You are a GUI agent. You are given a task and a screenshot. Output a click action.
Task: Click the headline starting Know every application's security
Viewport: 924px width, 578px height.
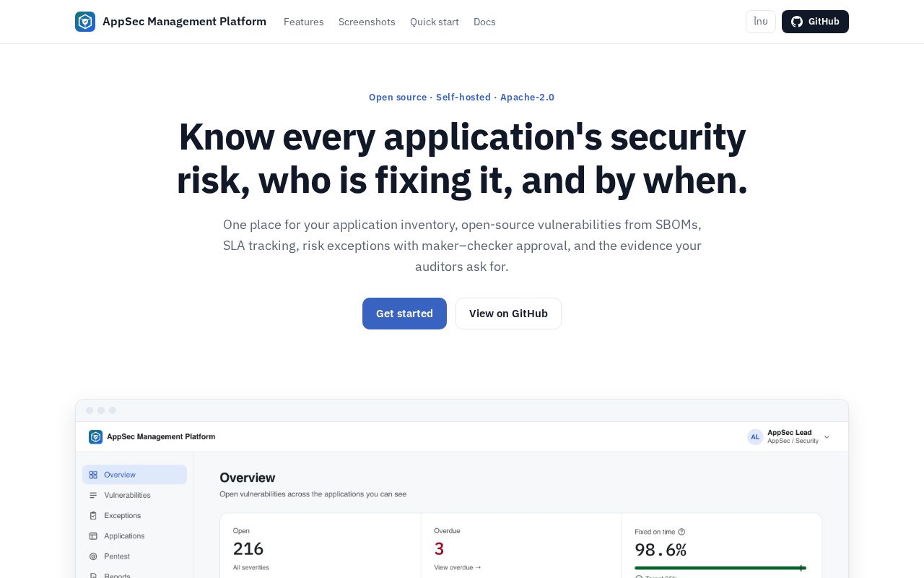coord(462,158)
